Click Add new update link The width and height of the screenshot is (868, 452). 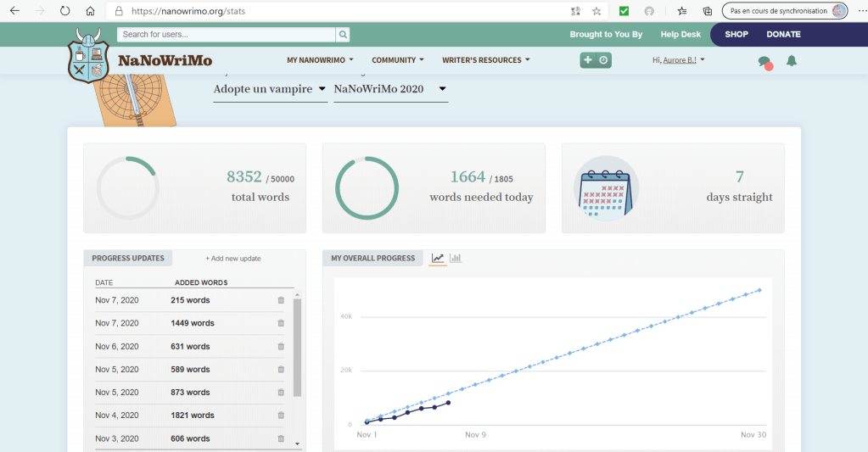(233, 259)
